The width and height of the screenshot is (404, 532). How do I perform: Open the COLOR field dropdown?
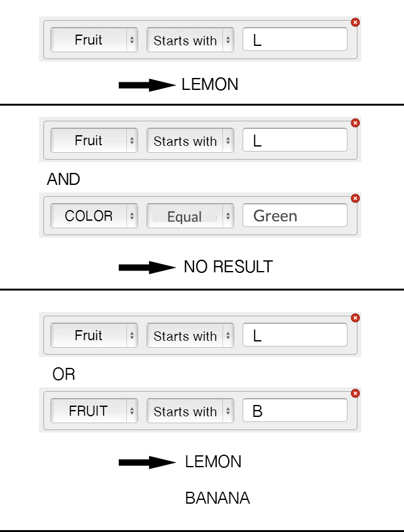[x=94, y=216]
